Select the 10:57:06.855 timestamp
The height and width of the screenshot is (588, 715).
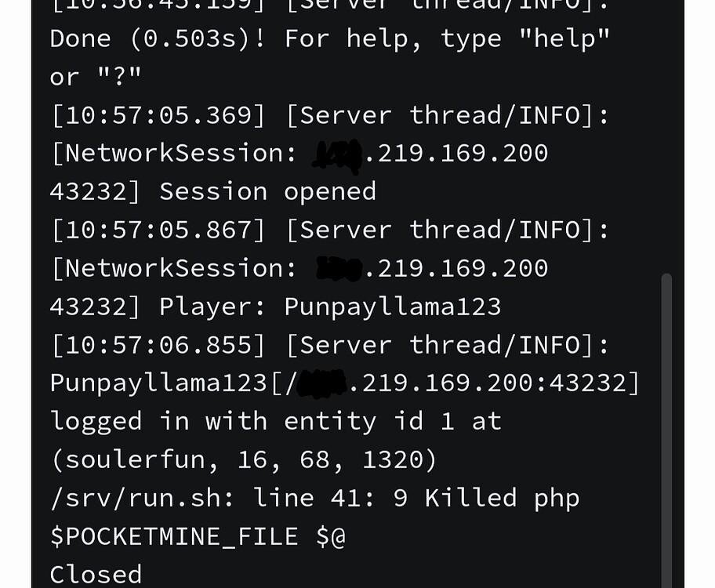coord(158,345)
